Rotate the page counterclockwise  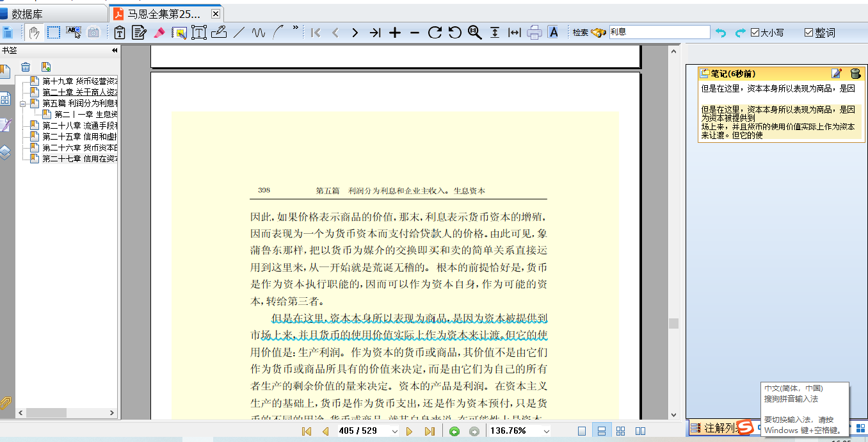coord(454,32)
